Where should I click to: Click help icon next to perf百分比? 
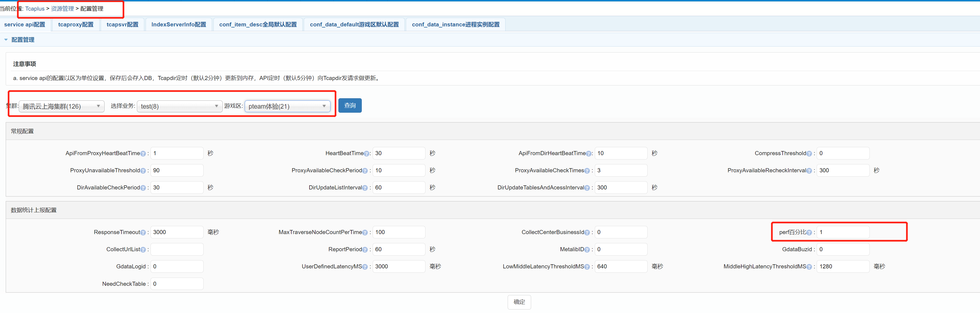[x=809, y=233]
